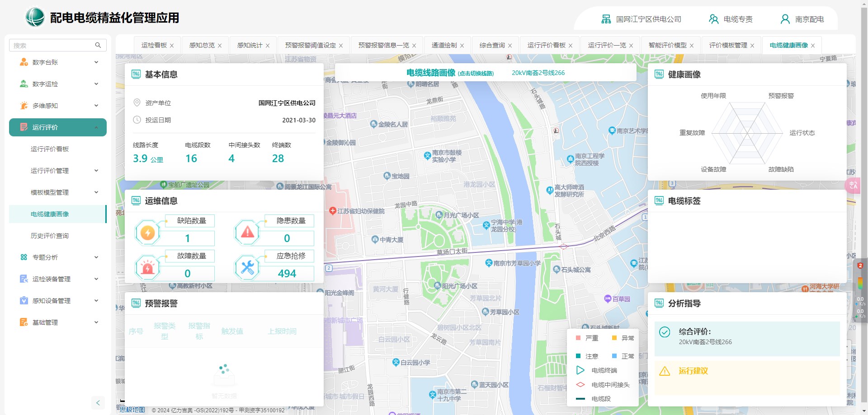Collapse the sidebar with arrow button
The image size is (868, 415).
(98, 403)
